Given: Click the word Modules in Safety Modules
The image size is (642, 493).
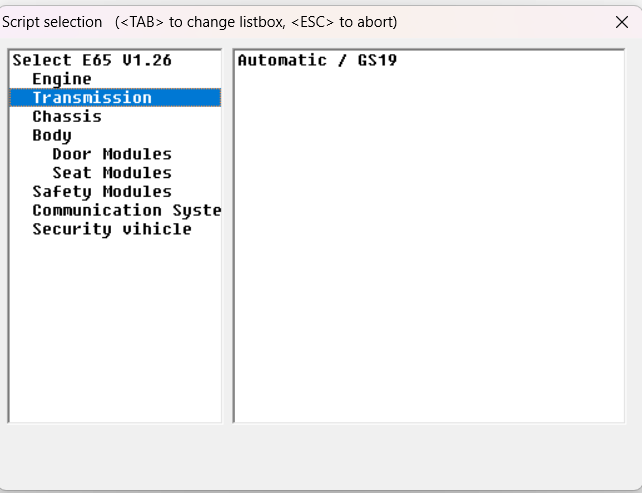Looking at the screenshot, I should coord(137,192).
